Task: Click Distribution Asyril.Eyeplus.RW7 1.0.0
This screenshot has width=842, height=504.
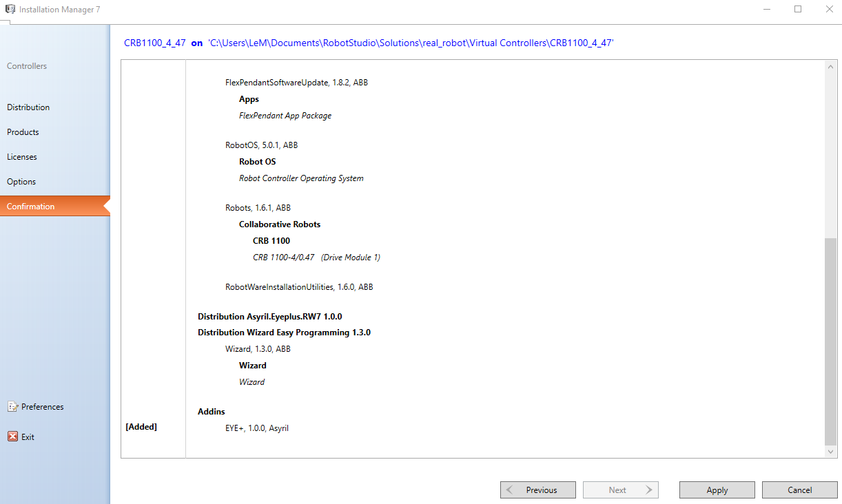Action: [270, 317]
